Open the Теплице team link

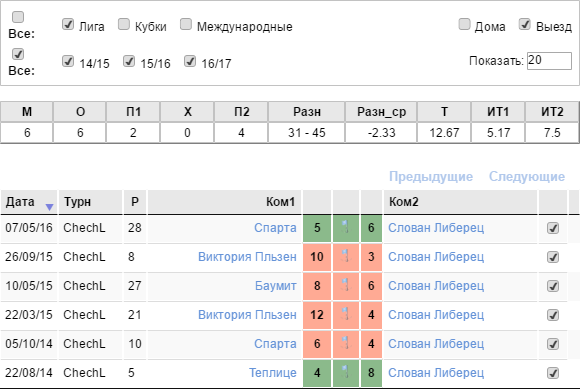coord(273,373)
